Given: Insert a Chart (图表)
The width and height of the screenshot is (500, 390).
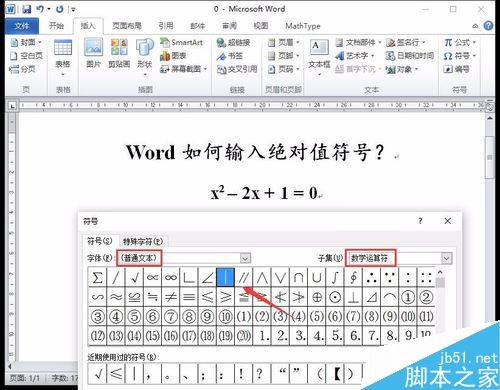Looking at the screenshot, I should point(173,56).
